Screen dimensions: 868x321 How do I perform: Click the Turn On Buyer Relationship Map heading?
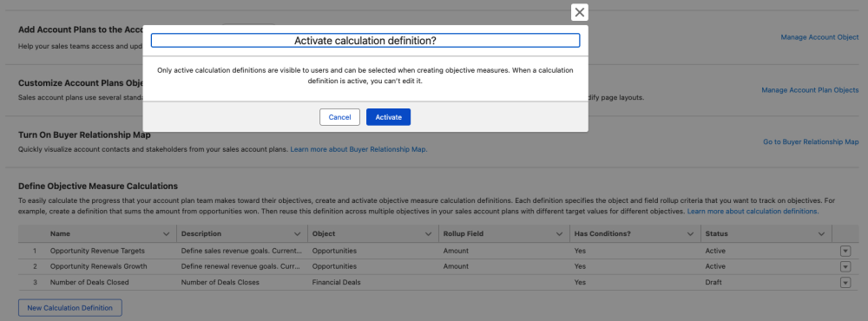pos(84,134)
